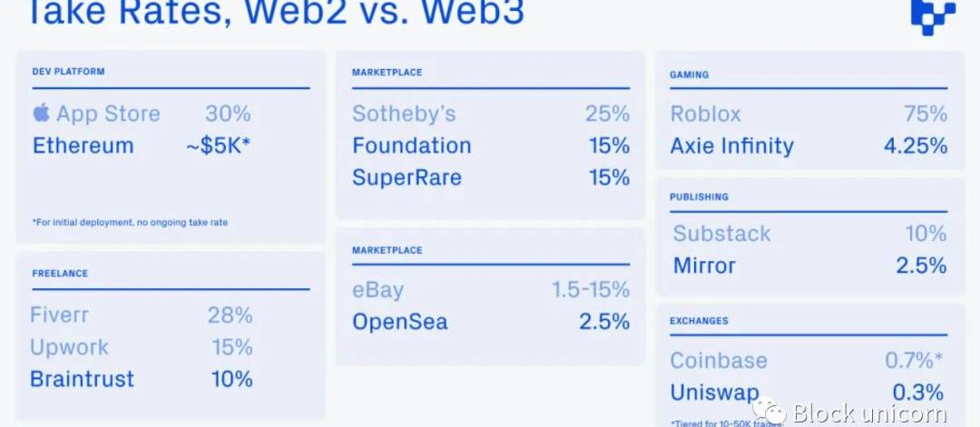Click Uniswap in the Exchanges card

click(715, 393)
